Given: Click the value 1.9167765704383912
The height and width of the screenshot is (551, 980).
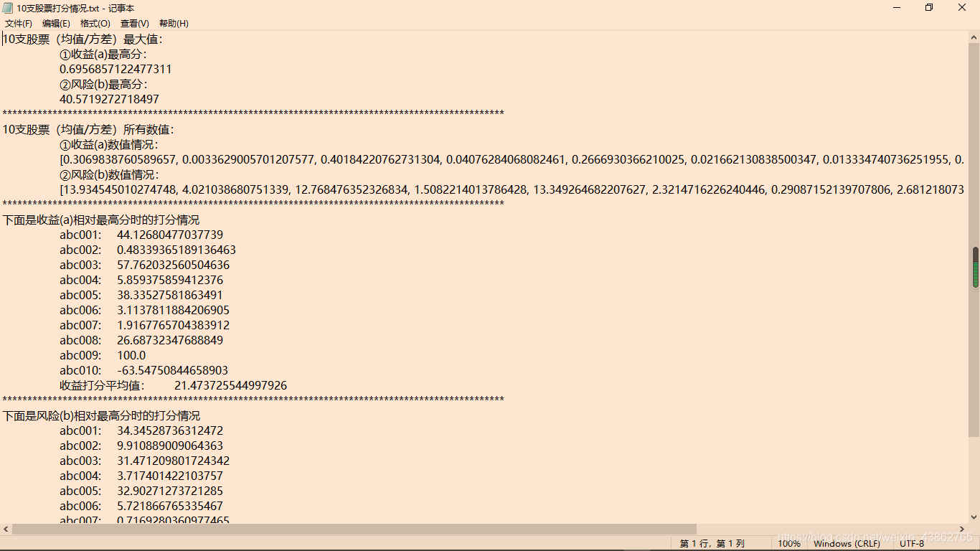Looking at the screenshot, I should coord(174,326).
